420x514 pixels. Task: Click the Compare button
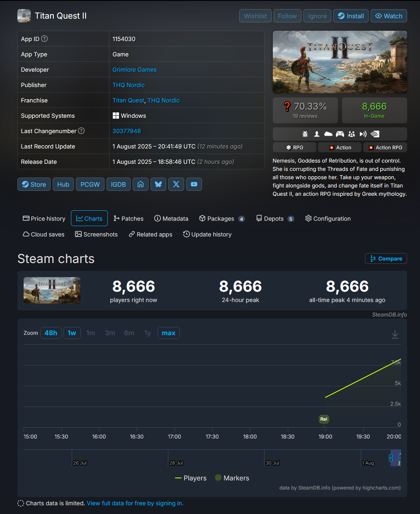click(x=386, y=258)
